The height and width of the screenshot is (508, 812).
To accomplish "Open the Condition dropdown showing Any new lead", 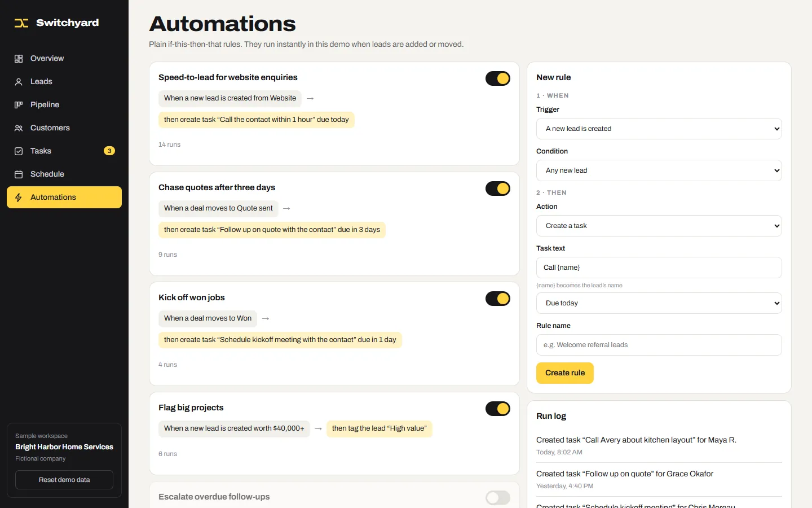I will click(x=659, y=170).
